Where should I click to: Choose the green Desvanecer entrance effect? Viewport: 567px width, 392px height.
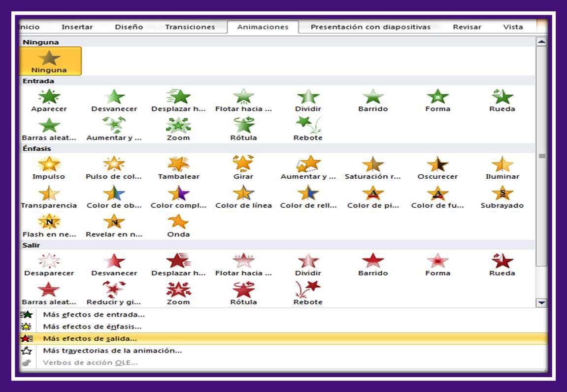click(114, 100)
